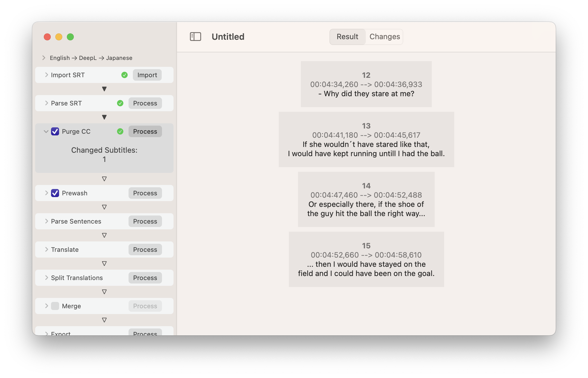Click hollow arrow below Translate step
The width and height of the screenshot is (588, 378).
pyautogui.click(x=104, y=264)
